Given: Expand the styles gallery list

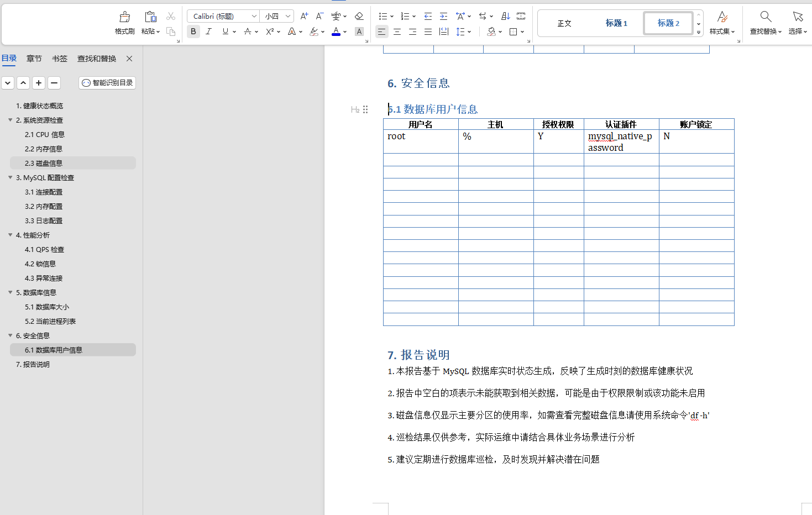Looking at the screenshot, I should point(699,32).
